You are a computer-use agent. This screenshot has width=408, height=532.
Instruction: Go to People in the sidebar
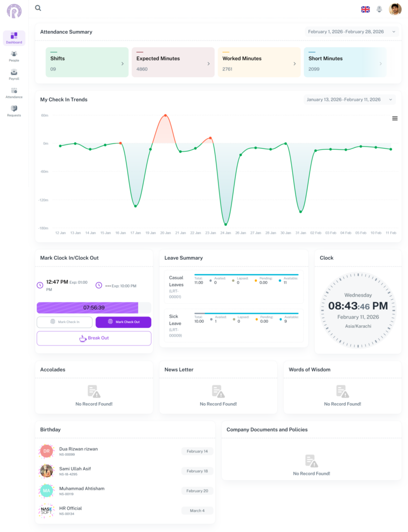tap(14, 56)
